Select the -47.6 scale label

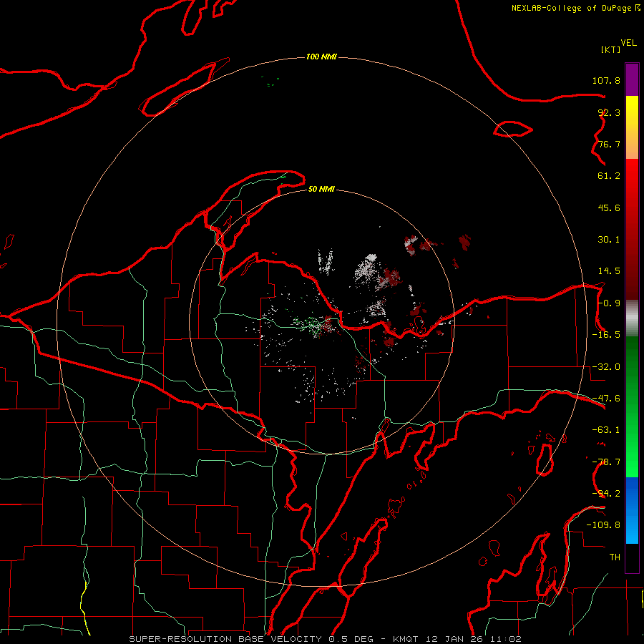point(606,399)
